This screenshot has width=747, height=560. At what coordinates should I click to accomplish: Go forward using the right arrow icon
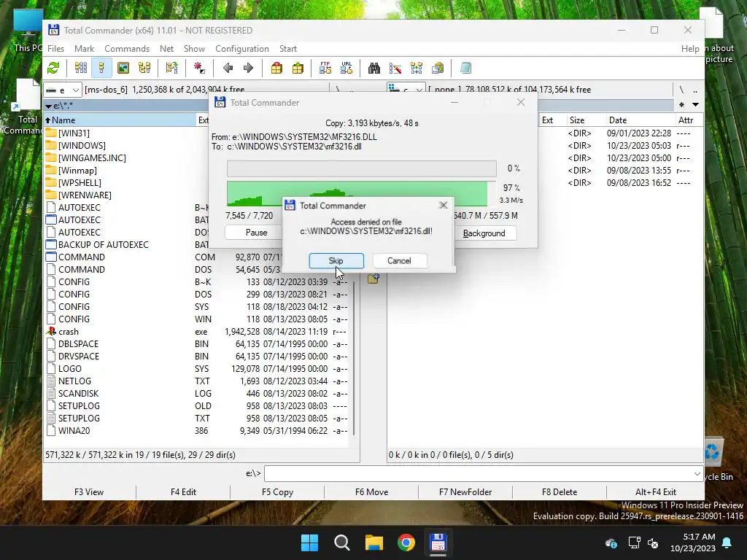coord(248,68)
